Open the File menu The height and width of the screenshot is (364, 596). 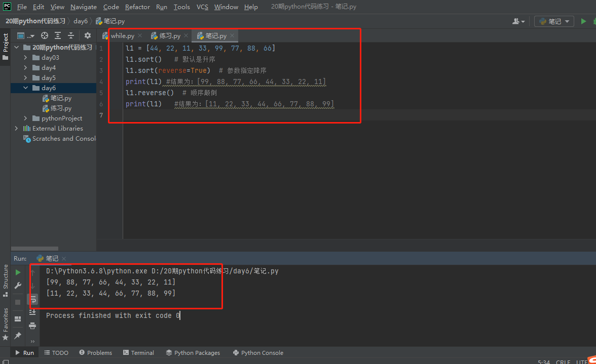(22, 7)
